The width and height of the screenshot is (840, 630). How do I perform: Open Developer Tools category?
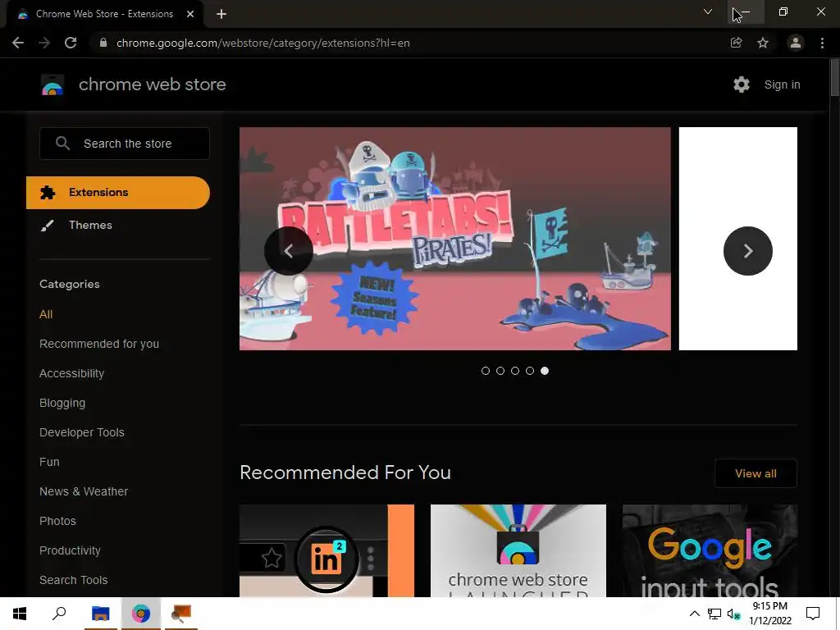coord(82,432)
